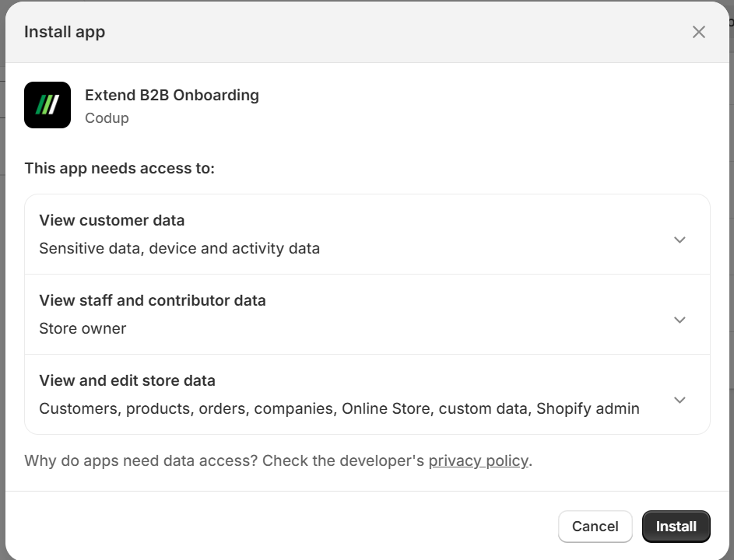Click the Extend B2B Onboarding app name
Viewport: 734px width, 560px height.
(x=172, y=95)
